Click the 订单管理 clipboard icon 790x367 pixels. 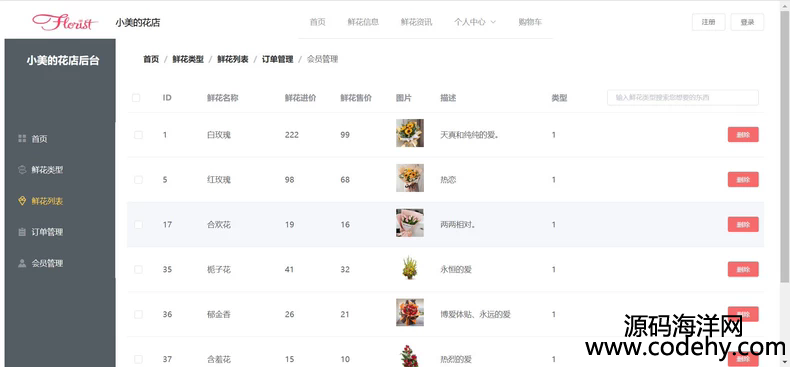(x=22, y=232)
